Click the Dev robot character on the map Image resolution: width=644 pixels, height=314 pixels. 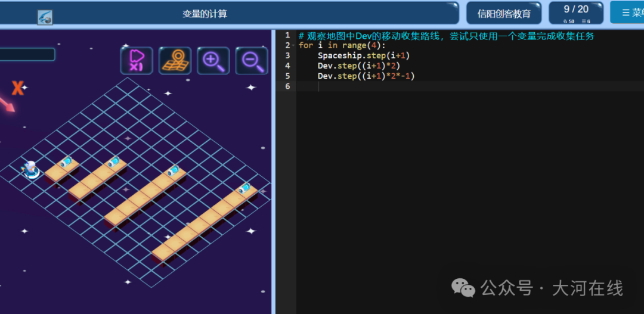pyautogui.click(x=30, y=169)
